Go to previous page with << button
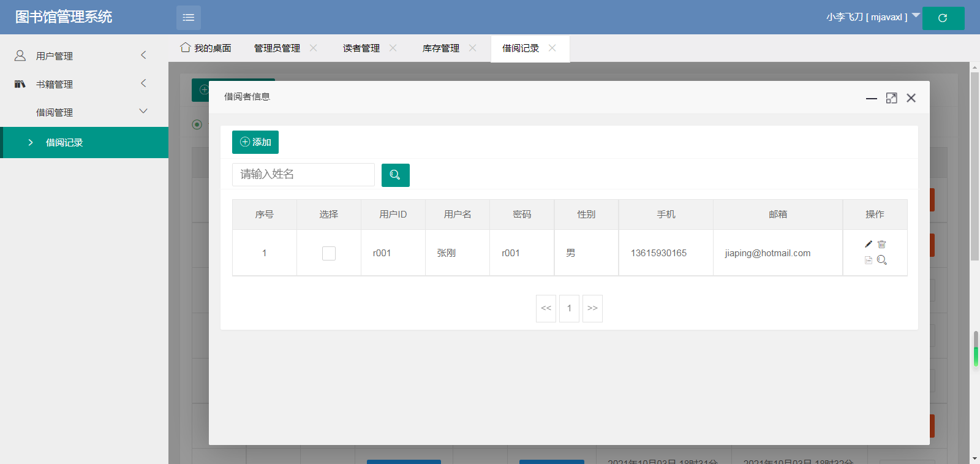980x464 pixels. click(546, 308)
